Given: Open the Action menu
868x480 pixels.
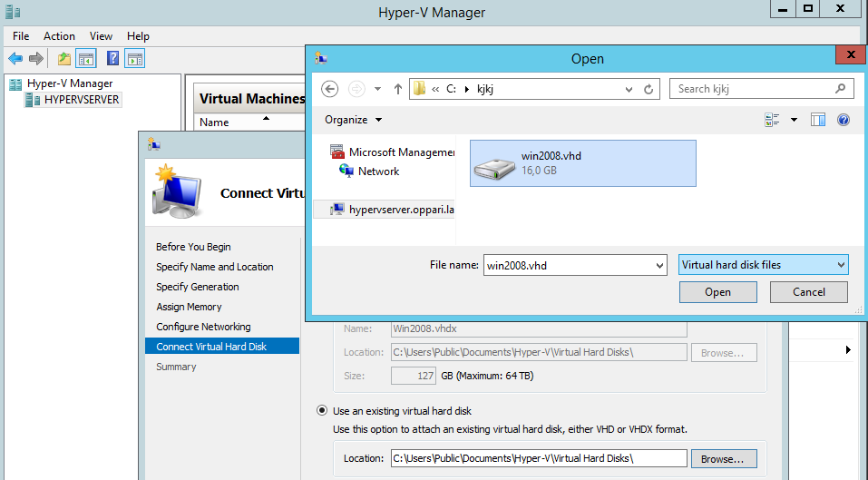Looking at the screenshot, I should [59, 36].
